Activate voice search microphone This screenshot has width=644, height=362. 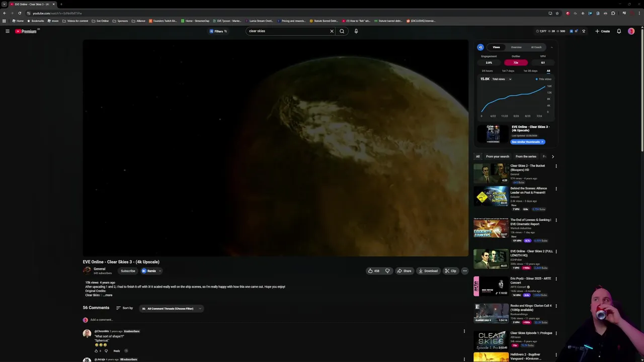tap(356, 31)
